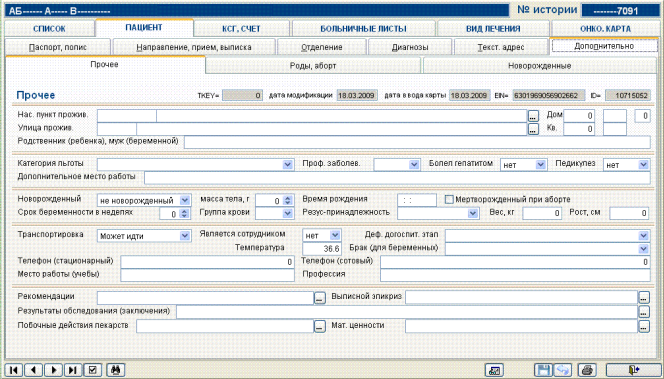Image resolution: width=664 pixels, height=379 pixels.
Task: Open search with the binoculars icon
Action: pyautogui.click(x=115, y=370)
